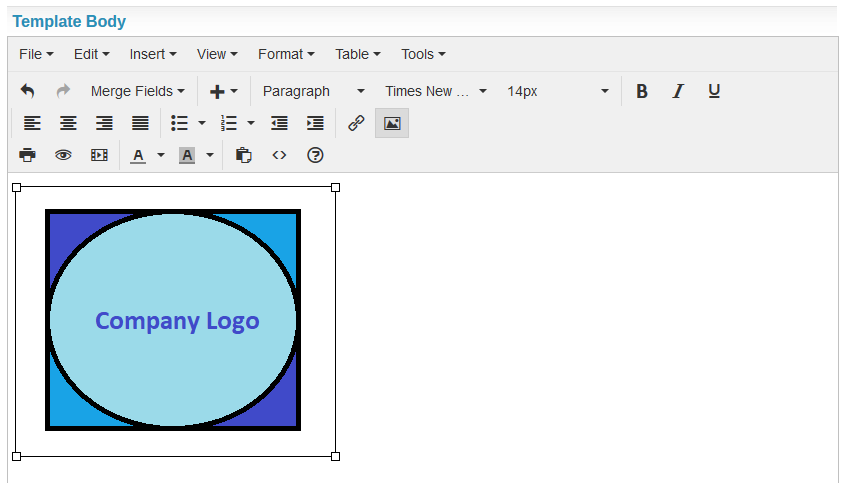Image resolution: width=847 pixels, height=483 pixels.
Task: Toggle the Preview eye icon
Action: coord(63,155)
